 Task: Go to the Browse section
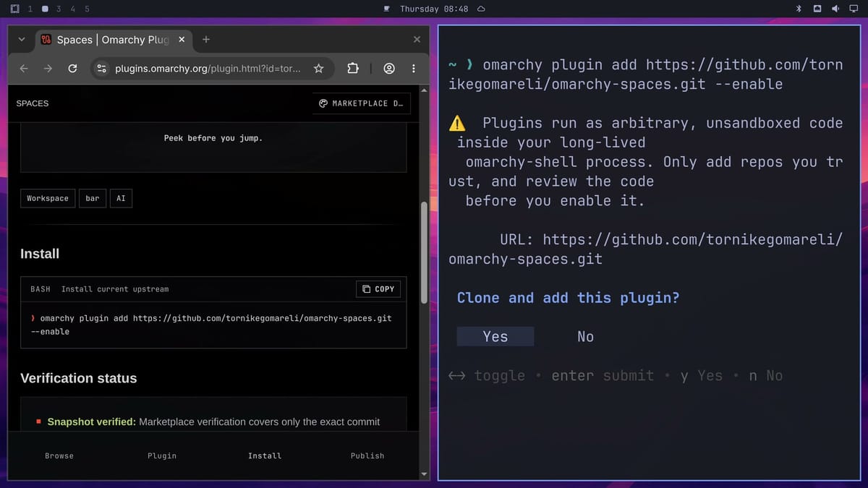click(59, 455)
